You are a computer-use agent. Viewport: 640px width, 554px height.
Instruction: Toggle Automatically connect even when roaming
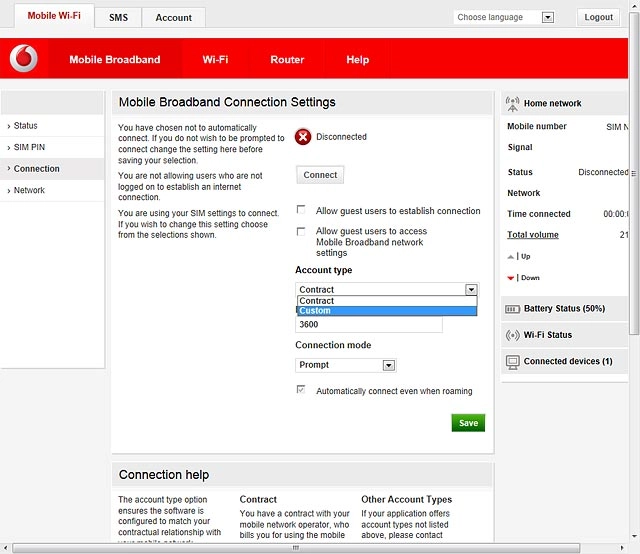301,389
